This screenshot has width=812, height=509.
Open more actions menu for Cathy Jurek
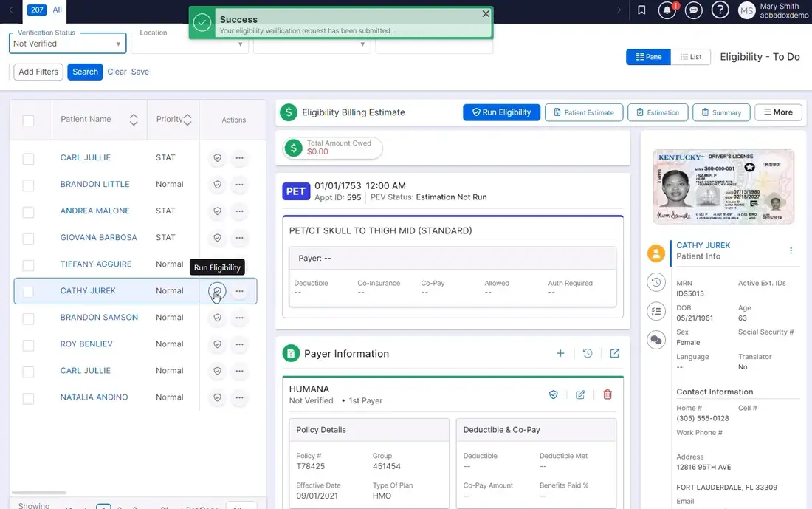click(x=239, y=291)
